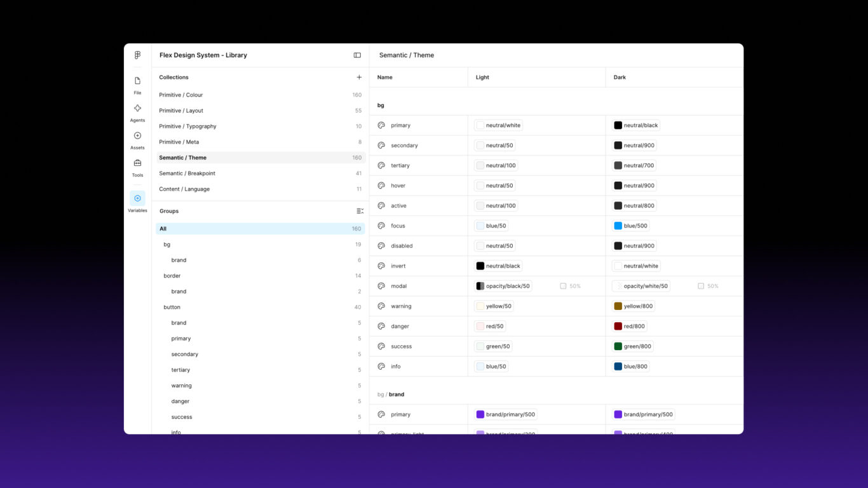Click the neutral/white swatch for primary Light
Screen dimensions: 868x488
pyautogui.click(x=480, y=125)
